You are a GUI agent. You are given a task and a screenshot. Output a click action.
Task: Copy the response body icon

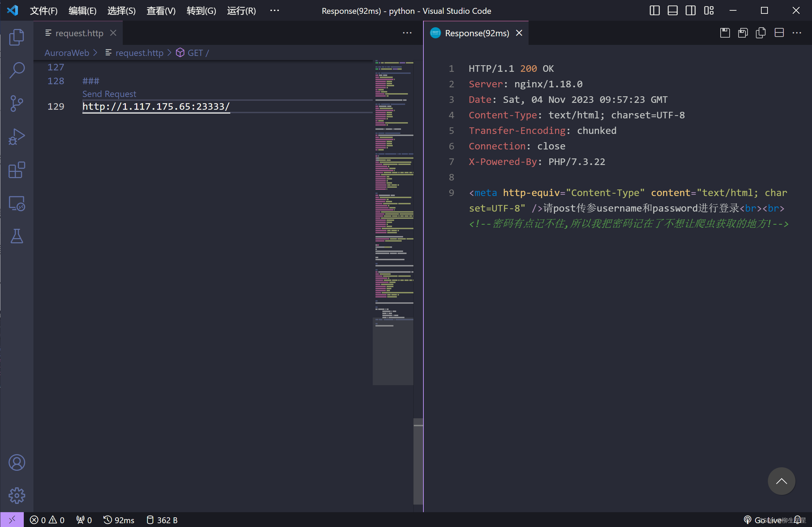tap(761, 33)
